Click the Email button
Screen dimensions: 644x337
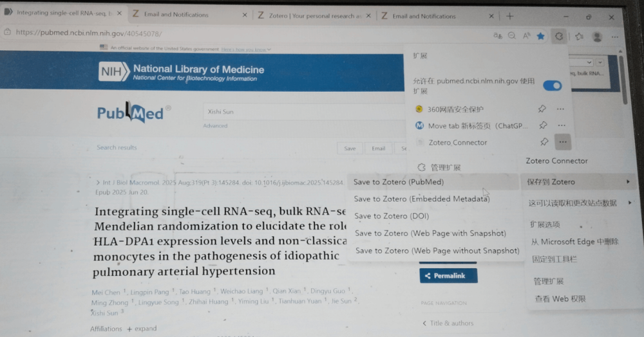[x=378, y=149]
